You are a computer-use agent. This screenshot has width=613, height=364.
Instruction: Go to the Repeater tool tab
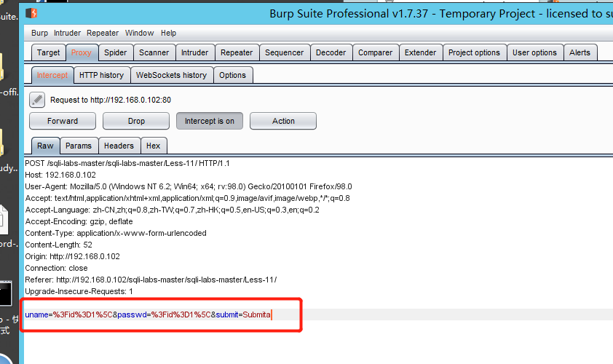point(237,52)
